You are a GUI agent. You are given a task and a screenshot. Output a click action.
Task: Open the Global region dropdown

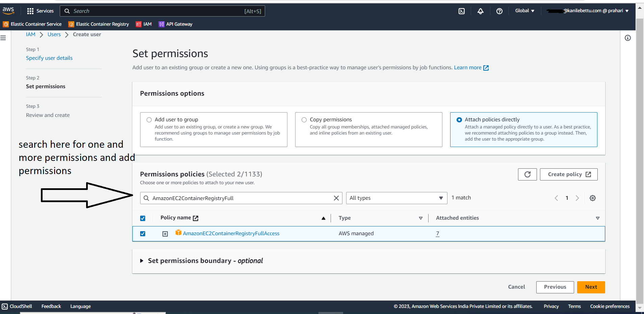pyautogui.click(x=525, y=11)
